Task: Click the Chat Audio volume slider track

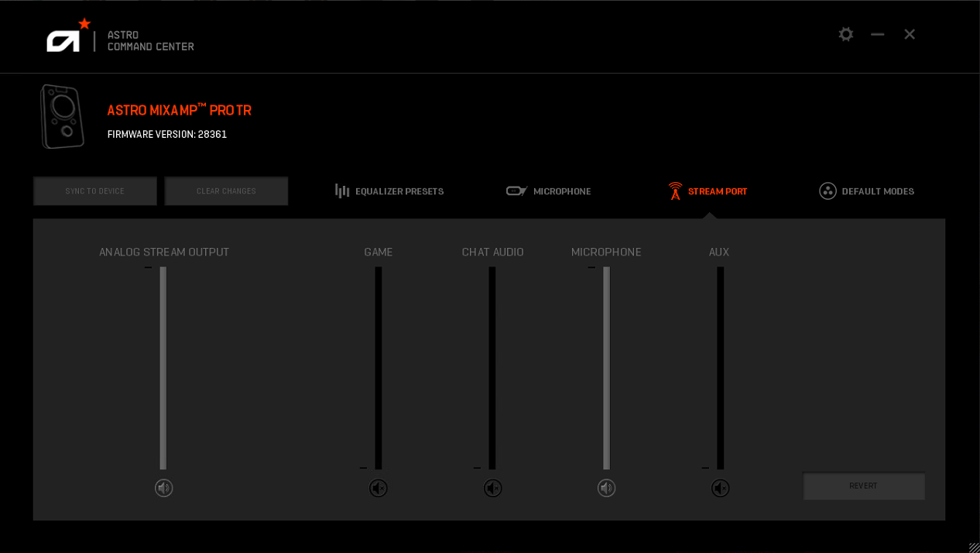Action: coord(492,368)
